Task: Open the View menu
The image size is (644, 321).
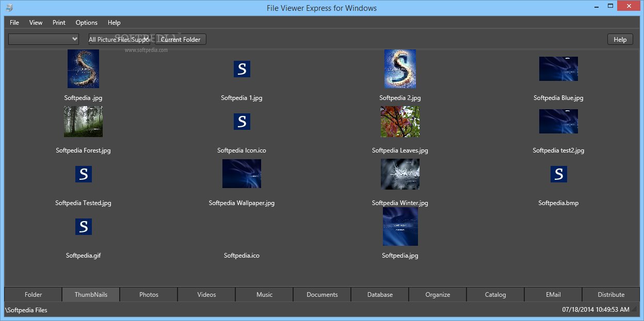Action: pyautogui.click(x=36, y=23)
